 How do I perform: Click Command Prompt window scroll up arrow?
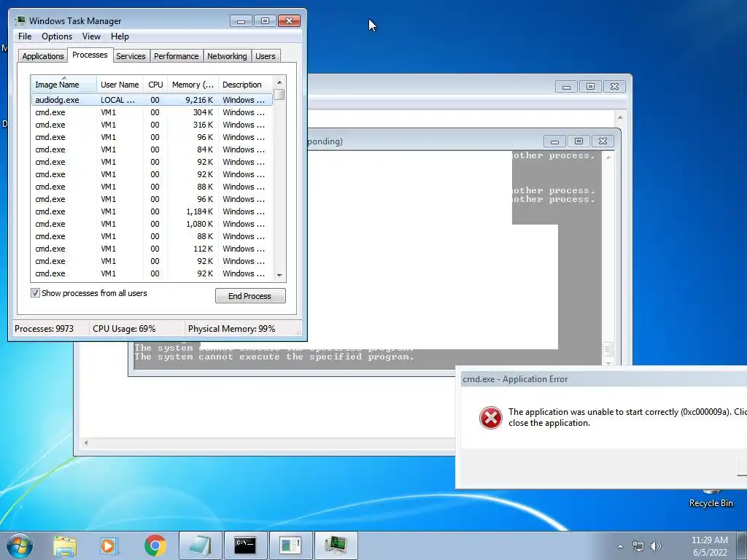(x=608, y=157)
